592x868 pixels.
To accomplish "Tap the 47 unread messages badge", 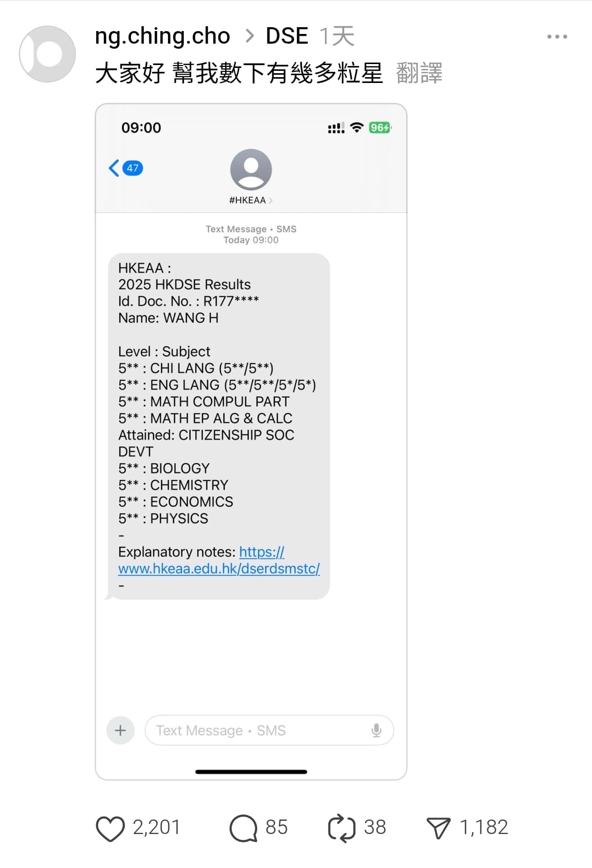I will [x=132, y=168].
